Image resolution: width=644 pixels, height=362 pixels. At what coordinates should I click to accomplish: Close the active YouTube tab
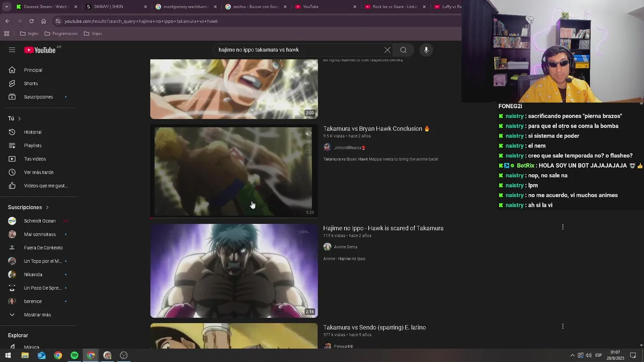[x=355, y=7]
